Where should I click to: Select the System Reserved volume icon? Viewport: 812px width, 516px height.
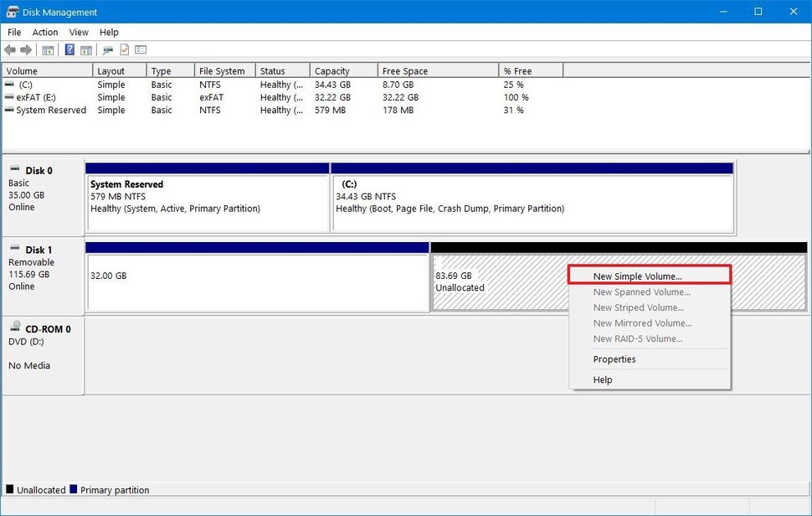point(8,110)
